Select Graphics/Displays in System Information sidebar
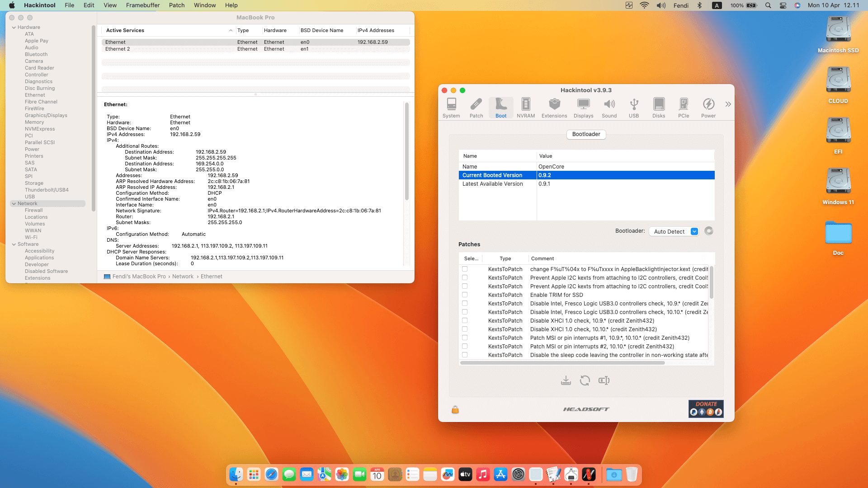Image resolution: width=868 pixels, height=488 pixels. [x=46, y=115]
